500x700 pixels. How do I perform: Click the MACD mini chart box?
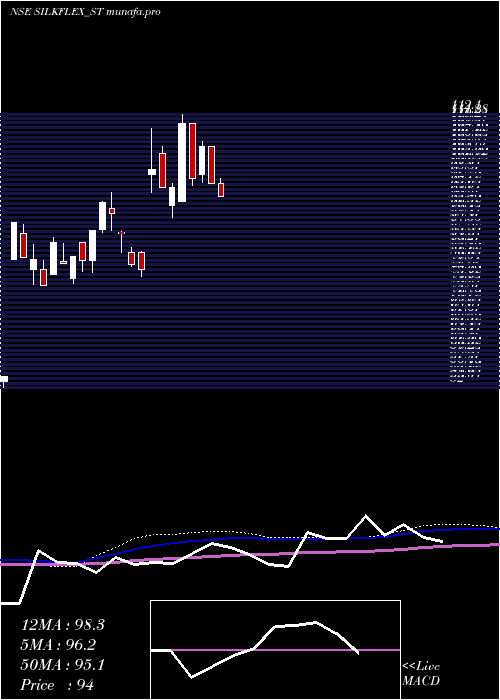[275, 650]
